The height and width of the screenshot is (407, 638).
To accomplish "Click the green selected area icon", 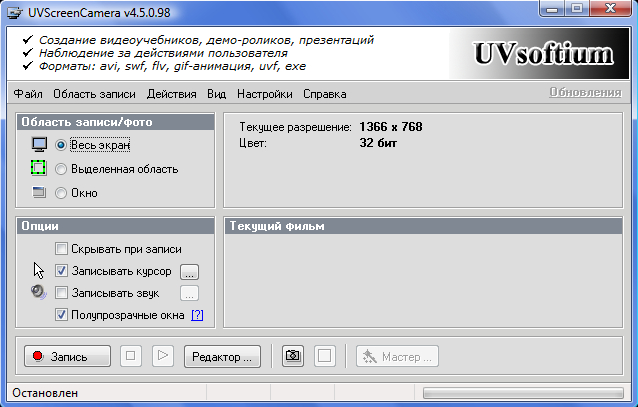I will click(x=40, y=168).
